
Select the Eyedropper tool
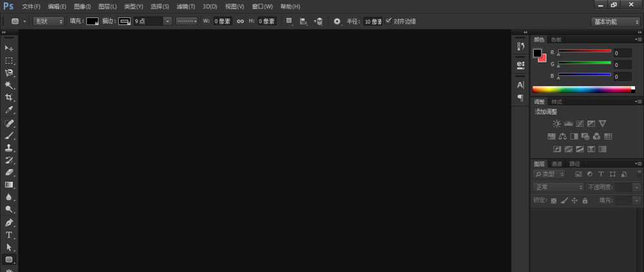pos(9,110)
